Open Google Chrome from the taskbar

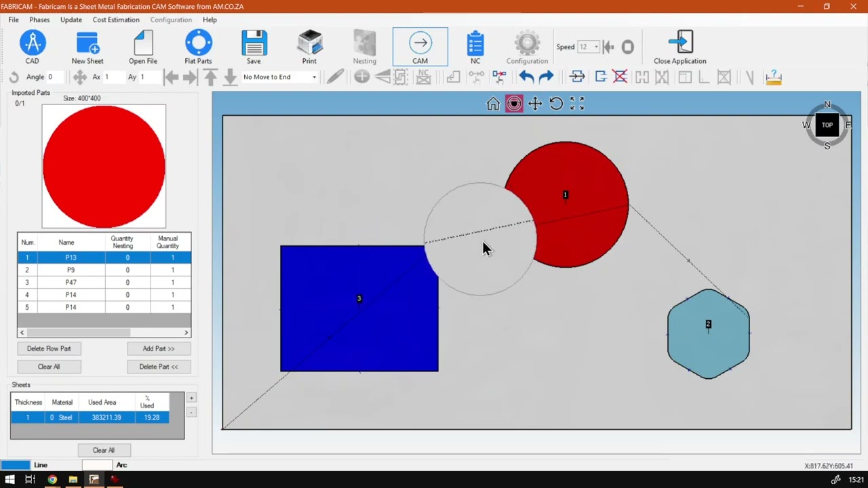tap(52, 480)
